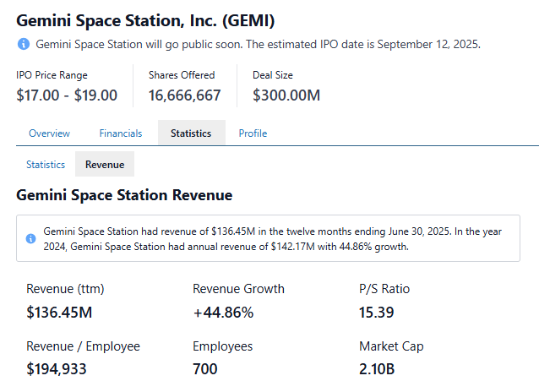
Task: Go to the Profile tab
Action: 253,133
